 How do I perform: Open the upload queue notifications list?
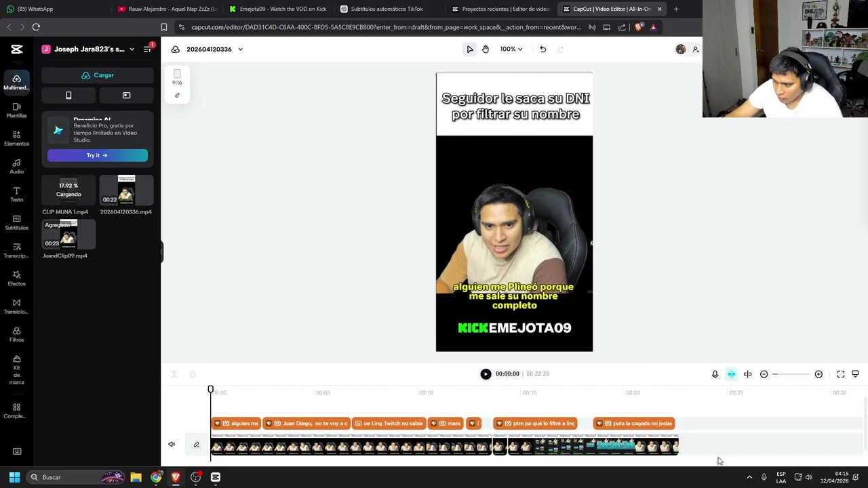pos(148,49)
